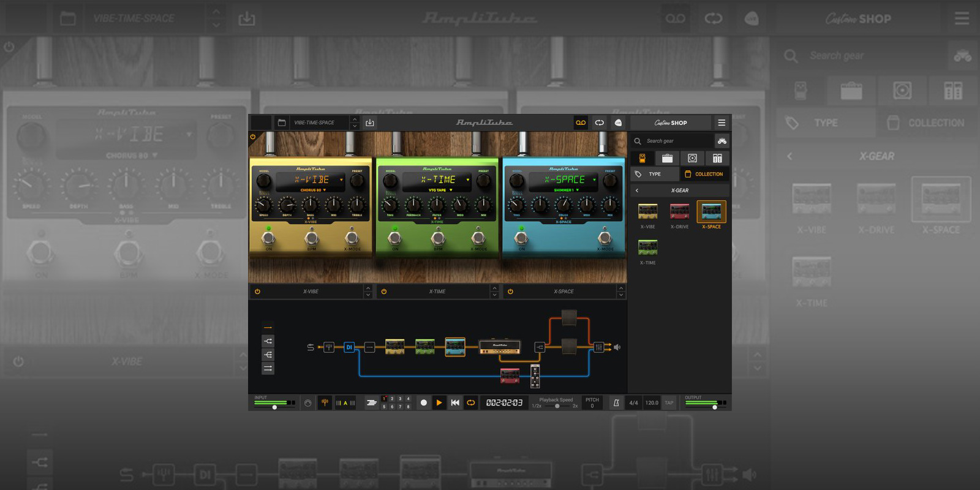Viewport: 980px width, 490px height.
Task: Switch to the TYPE tab
Action: [654, 174]
